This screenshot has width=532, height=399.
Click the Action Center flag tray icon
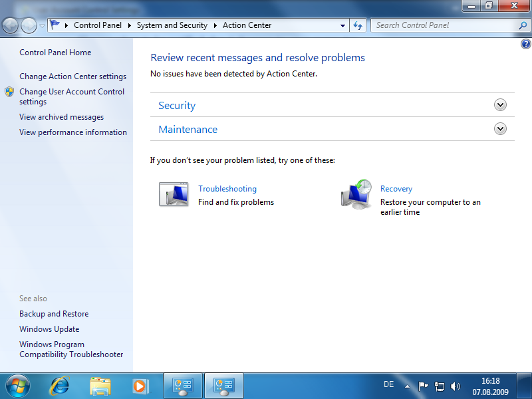point(424,386)
